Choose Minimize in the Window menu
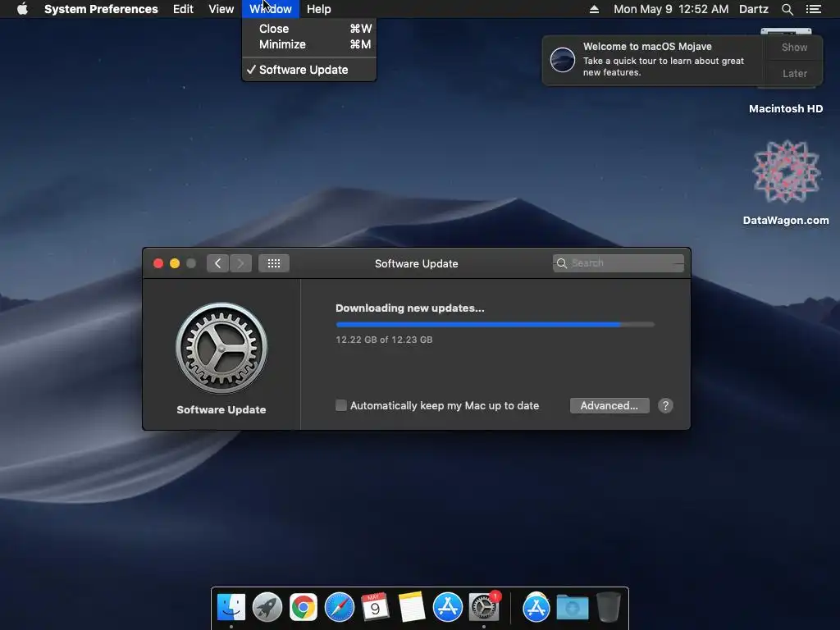This screenshot has height=630, width=840. coord(309,44)
